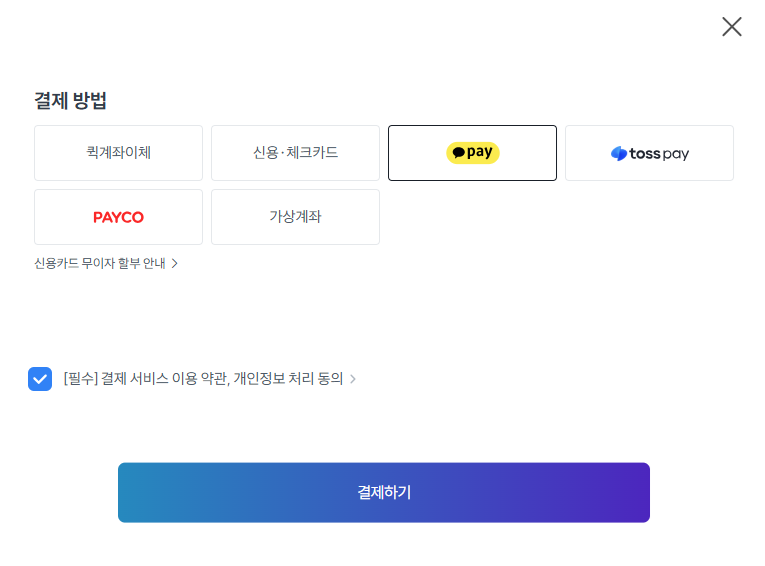Image resolution: width=765 pixels, height=566 pixels.
Task: Expand chevron beside 신용카드 무이자 할부 안내
Action: point(175,263)
